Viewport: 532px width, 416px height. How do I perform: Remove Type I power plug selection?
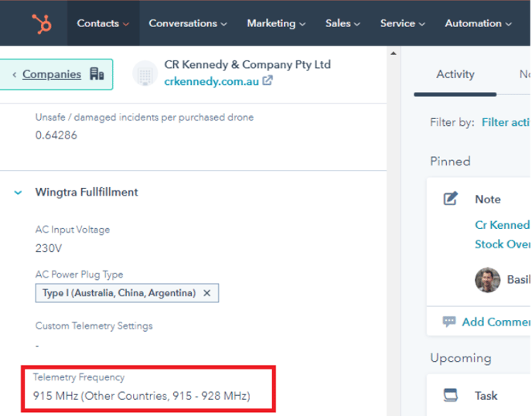click(206, 293)
